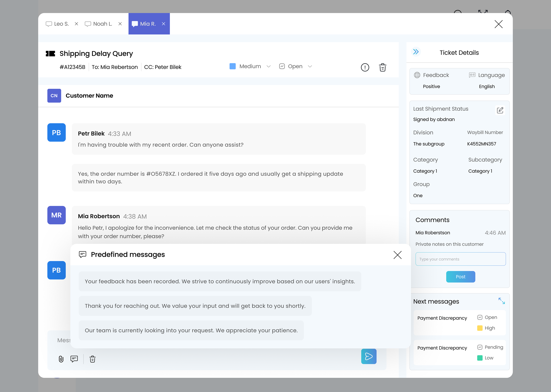Collapse Ticket Details with the double-chevron icon
551x392 pixels.
point(416,52)
